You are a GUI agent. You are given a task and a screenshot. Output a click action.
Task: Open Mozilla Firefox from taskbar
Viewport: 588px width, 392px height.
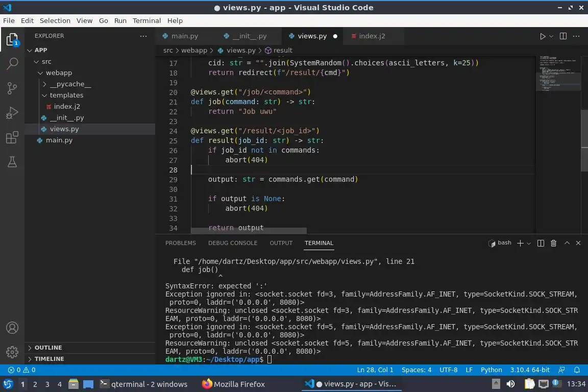click(x=233, y=384)
